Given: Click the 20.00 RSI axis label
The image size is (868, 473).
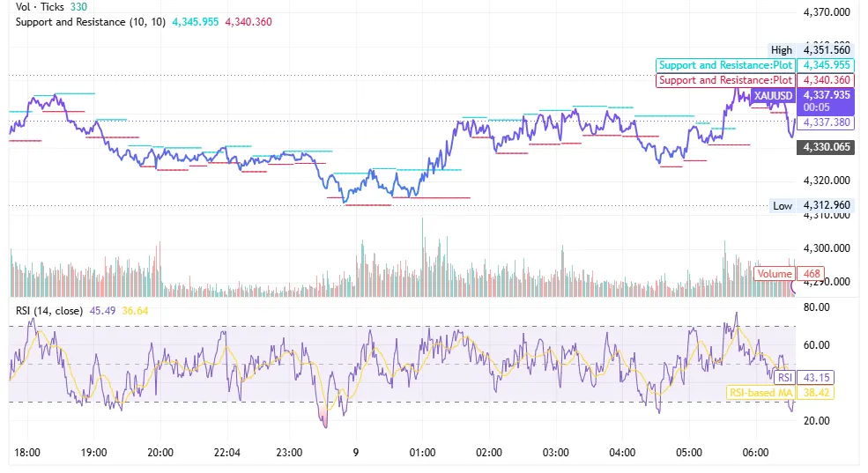Looking at the screenshot, I should tap(817, 420).
